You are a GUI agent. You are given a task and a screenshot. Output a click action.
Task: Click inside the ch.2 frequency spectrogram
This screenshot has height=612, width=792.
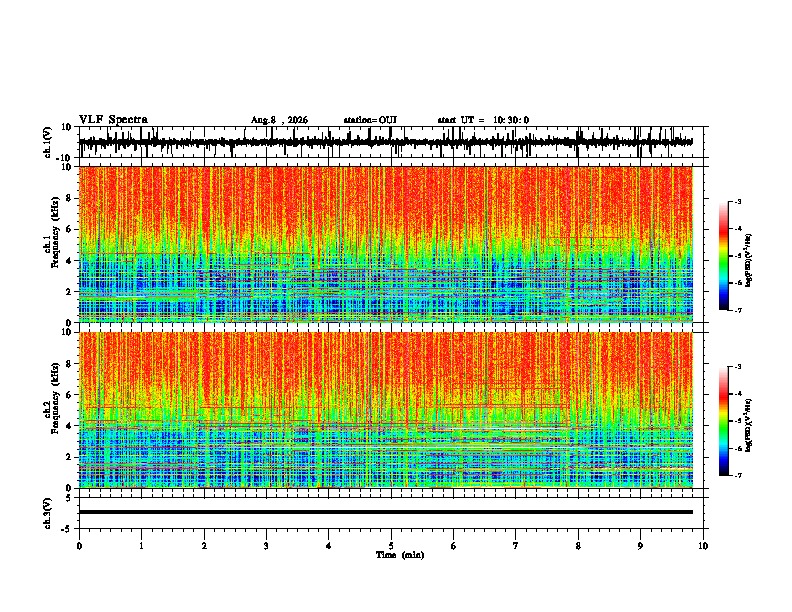[x=386, y=410]
